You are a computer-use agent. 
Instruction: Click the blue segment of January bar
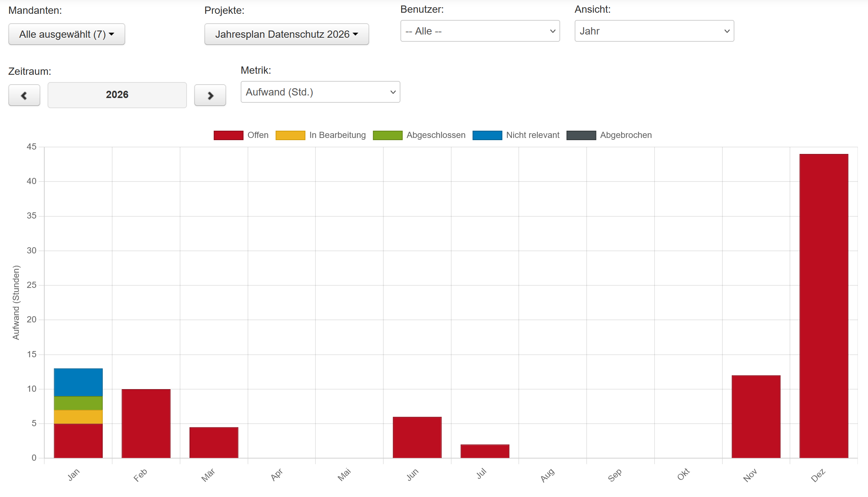pos(78,382)
